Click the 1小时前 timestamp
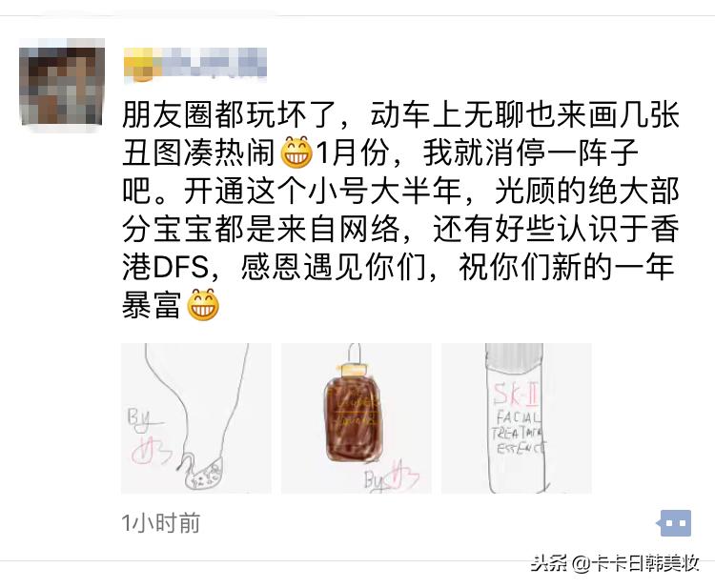The width and height of the screenshot is (715, 588). pos(160,523)
